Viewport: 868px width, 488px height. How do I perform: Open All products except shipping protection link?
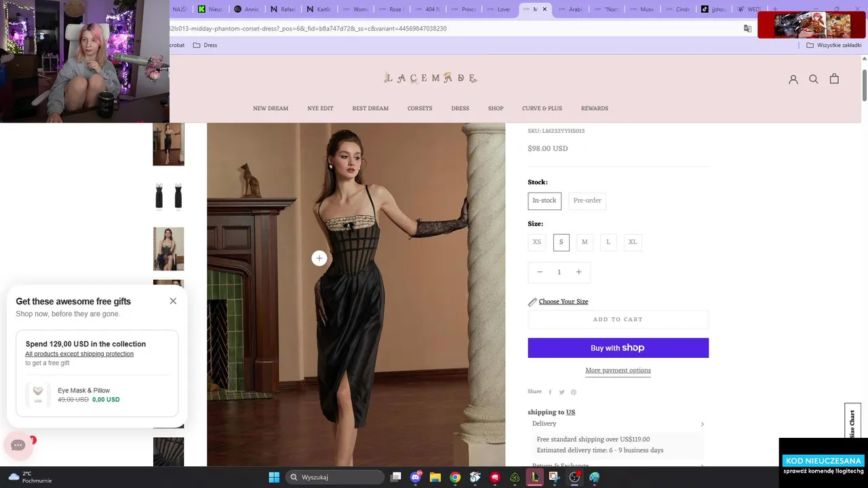point(79,354)
